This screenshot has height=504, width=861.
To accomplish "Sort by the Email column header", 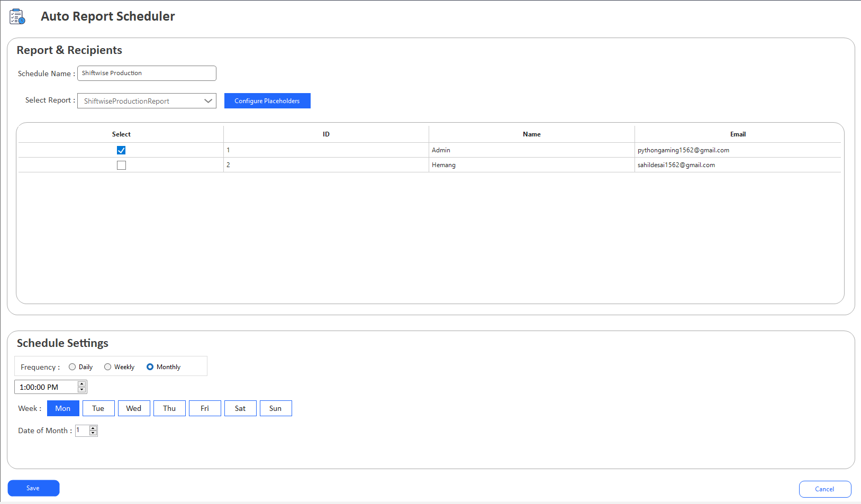I will (x=738, y=134).
